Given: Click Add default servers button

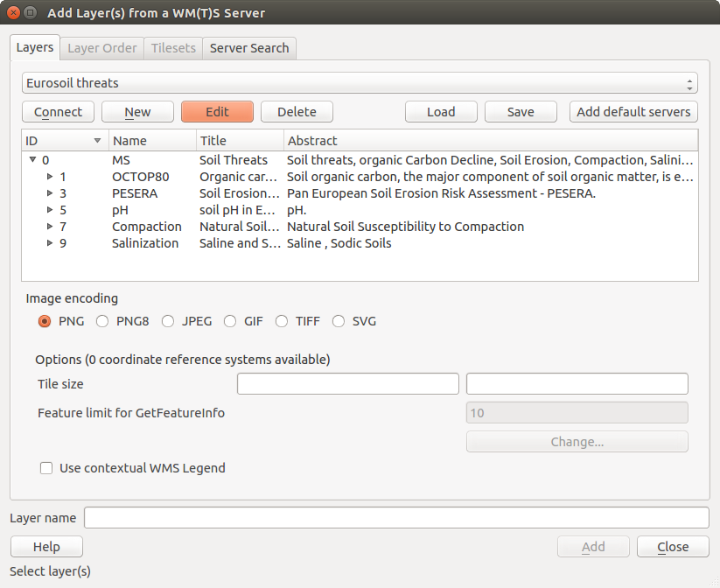Looking at the screenshot, I should pyautogui.click(x=633, y=112).
